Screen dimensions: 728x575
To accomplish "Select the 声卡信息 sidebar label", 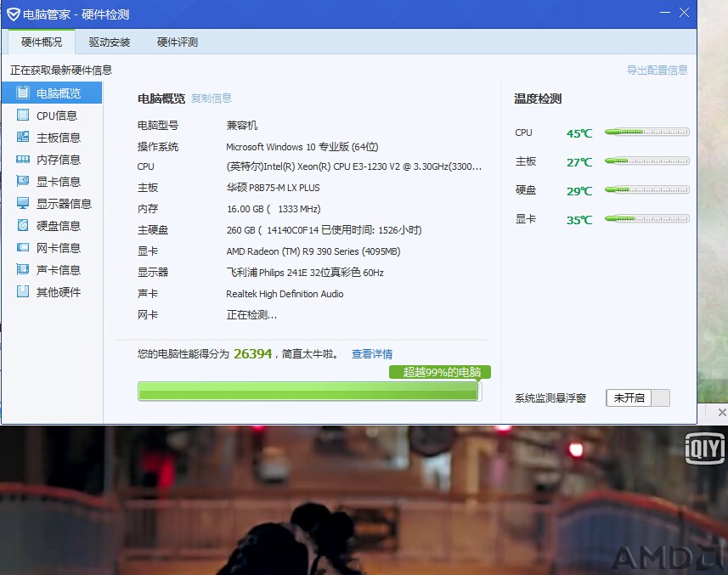I will pos(59,270).
